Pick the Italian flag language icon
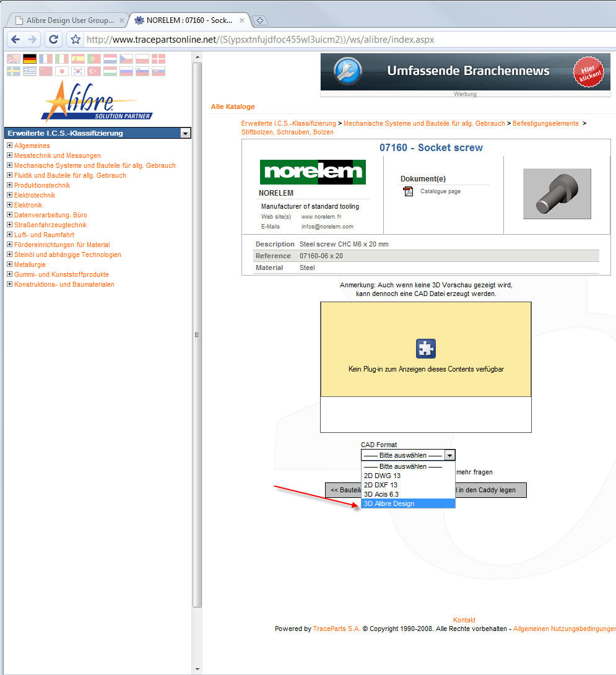The width and height of the screenshot is (616, 675). (61, 59)
